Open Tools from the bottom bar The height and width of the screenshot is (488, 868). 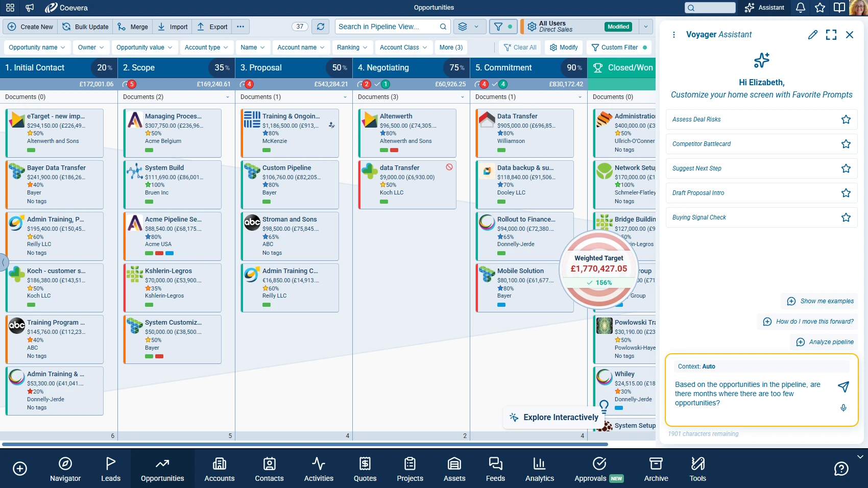[697, 469]
